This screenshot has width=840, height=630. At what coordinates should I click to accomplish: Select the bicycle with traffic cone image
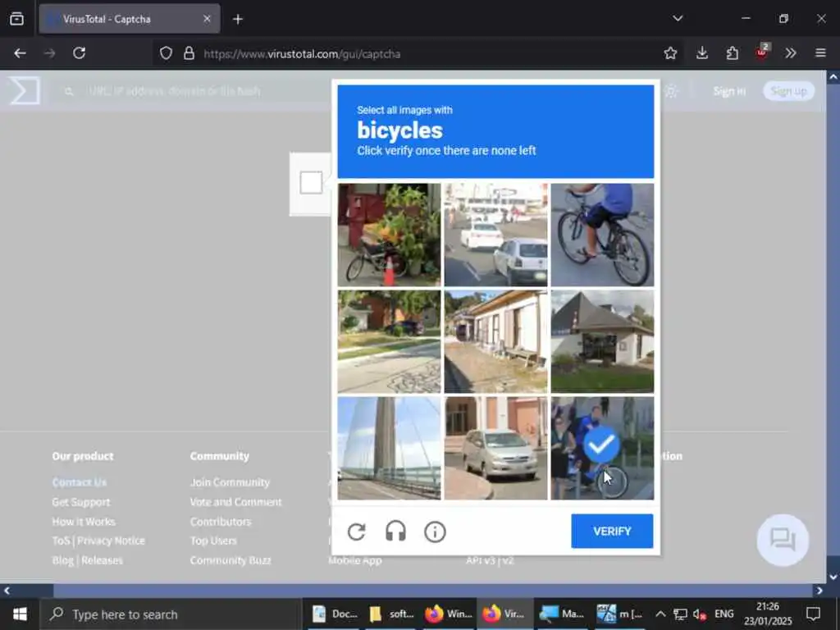[389, 235]
